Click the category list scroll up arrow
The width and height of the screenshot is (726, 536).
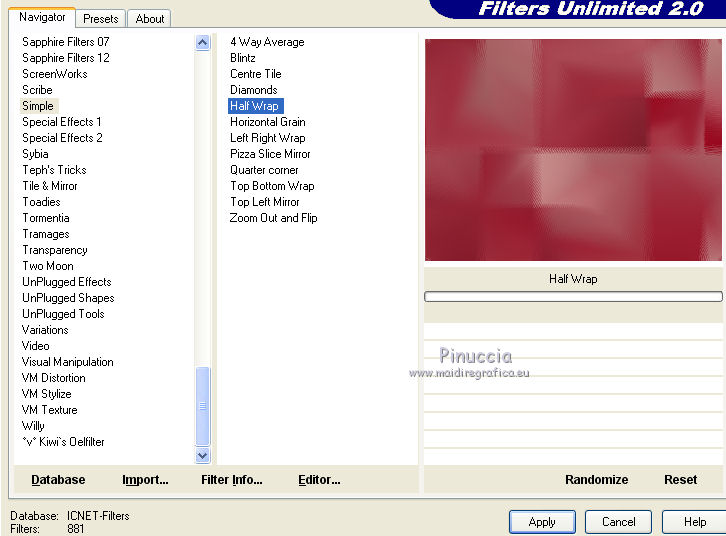click(202, 43)
